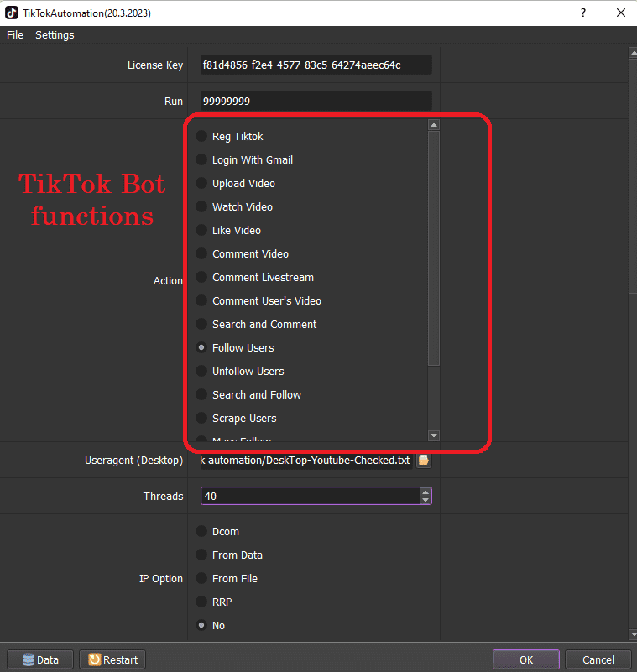The height and width of the screenshot is (672, 637).
Task: Increase Threads with the up arrow
Action: point(426,492)
